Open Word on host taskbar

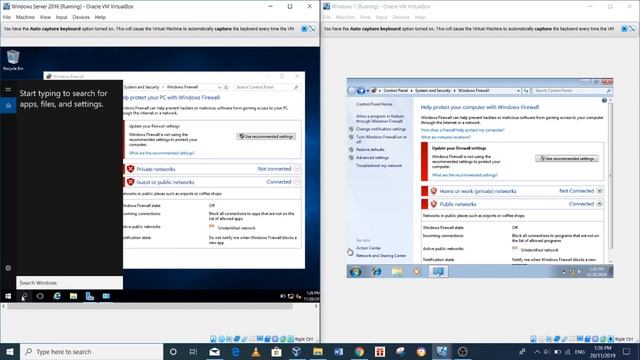point(338,351)
